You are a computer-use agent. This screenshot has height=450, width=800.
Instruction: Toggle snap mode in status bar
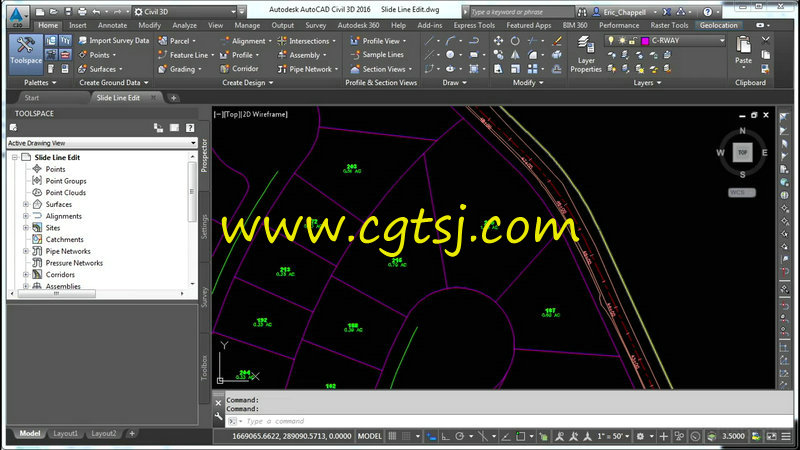point(406,436)
